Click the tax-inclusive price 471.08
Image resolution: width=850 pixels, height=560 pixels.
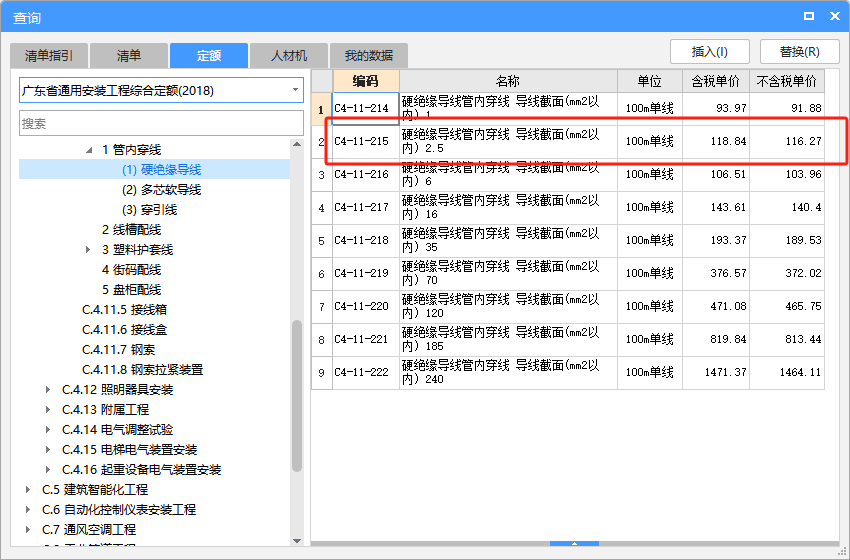pyautogui.click(x=729, y=306)
